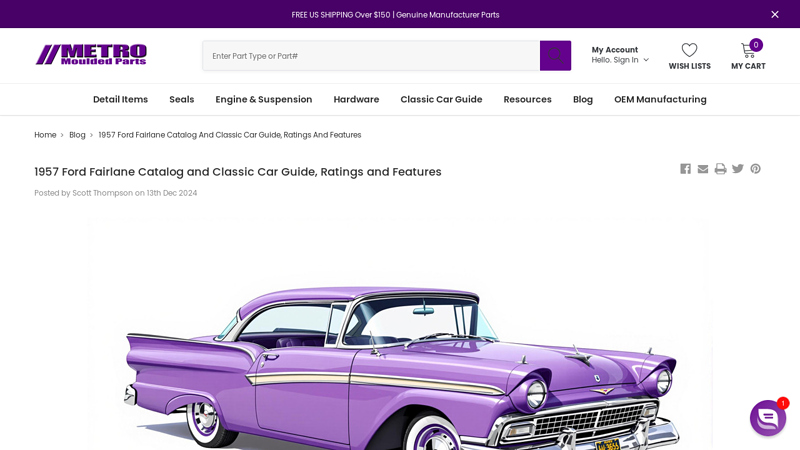
Task: Click the free US shipping banner text
Action: 395,15
